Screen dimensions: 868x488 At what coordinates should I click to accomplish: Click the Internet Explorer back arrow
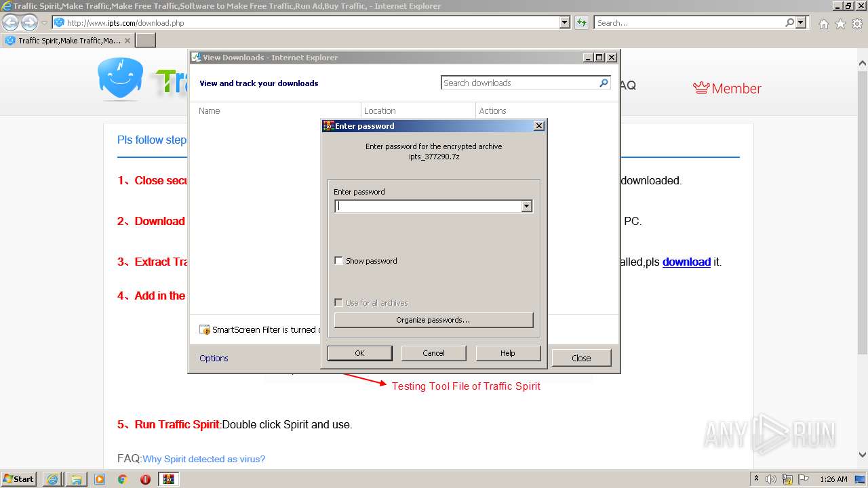pyautogui.click(x=10, y=22)
